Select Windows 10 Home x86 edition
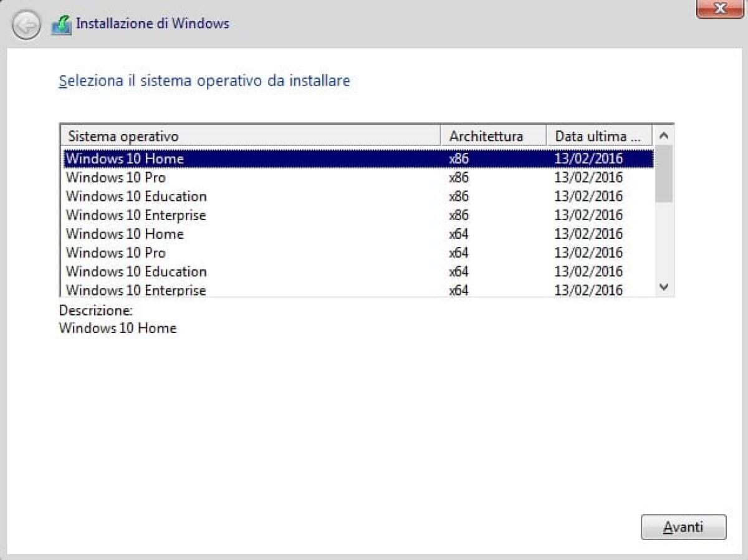Viewport: 748px width, 560px height. click(187, 159)
